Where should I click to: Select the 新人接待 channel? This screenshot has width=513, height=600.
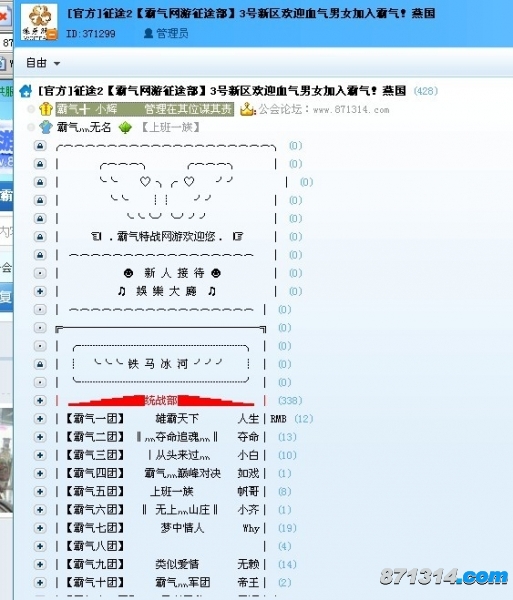172,273
